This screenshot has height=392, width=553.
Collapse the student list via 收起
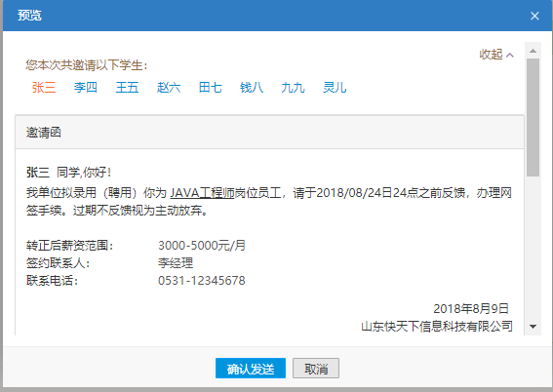pos(491,55)
